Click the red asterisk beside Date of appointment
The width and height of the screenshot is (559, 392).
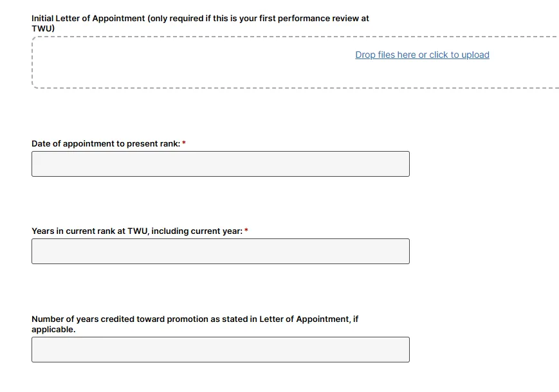pos(184,144)
